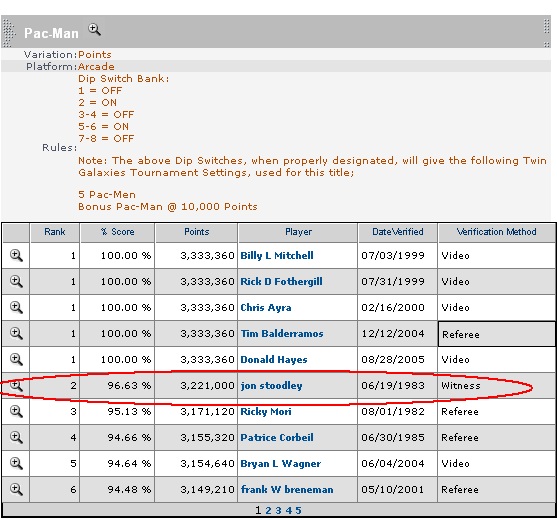Open details magnifier for jon stoodley row
Screen dimensions: 557x520
tap(16, 385)
